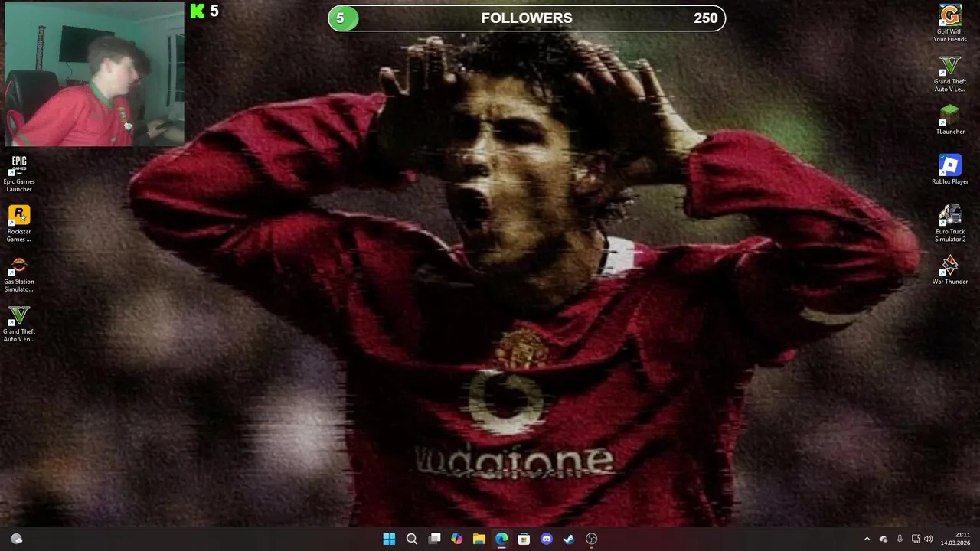Launch Copilot from the taskbar
The image size is (980, 551).
coord(456,539)
